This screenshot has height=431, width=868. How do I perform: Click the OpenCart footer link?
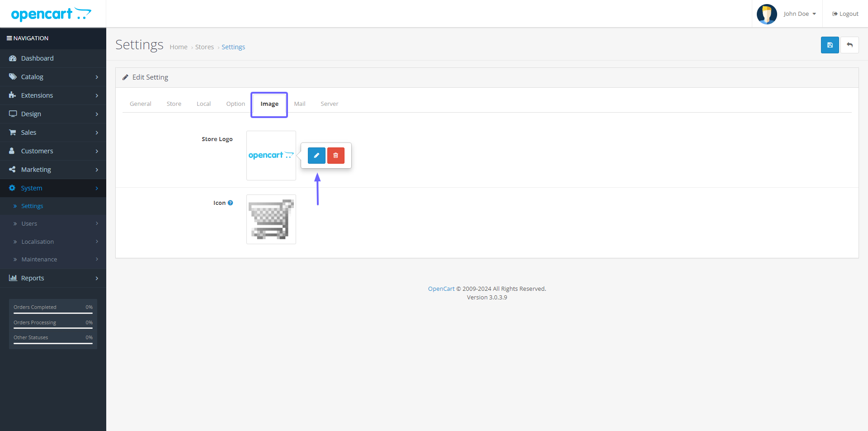pos(441,289)
